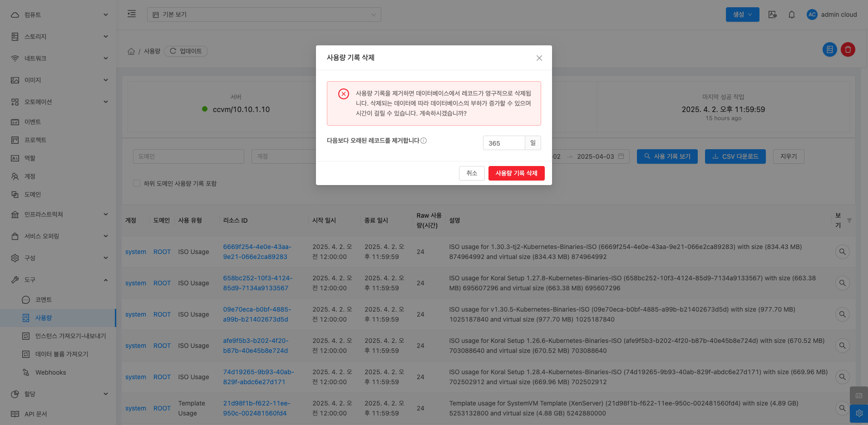
Task: Click the floating panel icon above gear
Action: point(859,396)
